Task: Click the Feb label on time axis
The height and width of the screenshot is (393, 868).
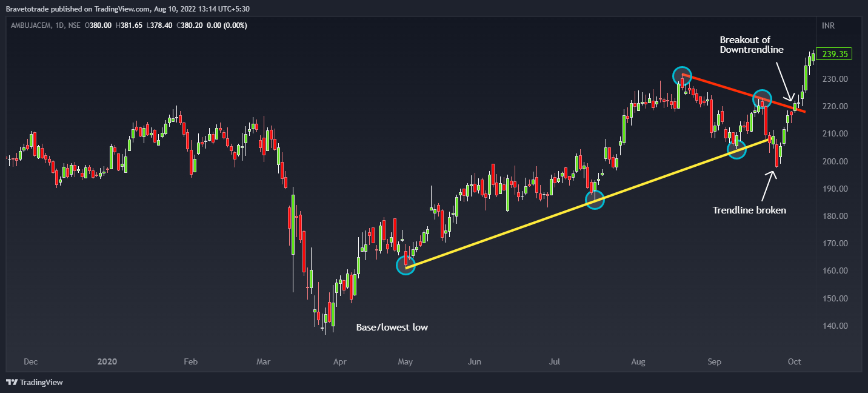Action: 190,361
